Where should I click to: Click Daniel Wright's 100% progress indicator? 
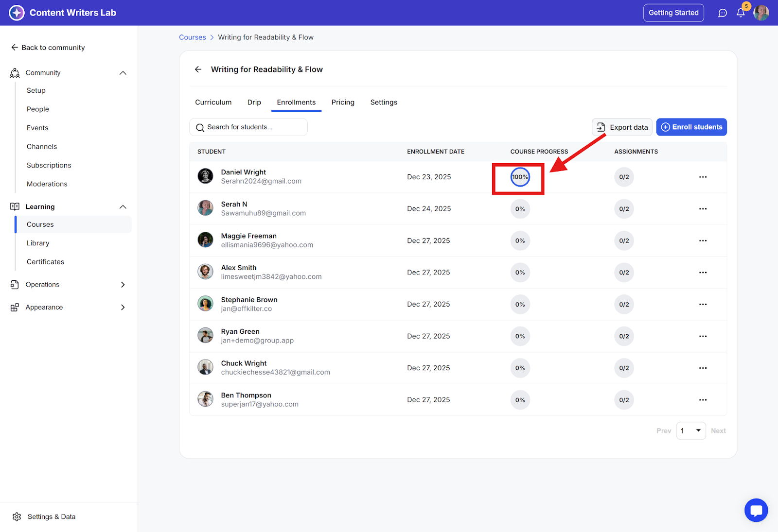520,177
